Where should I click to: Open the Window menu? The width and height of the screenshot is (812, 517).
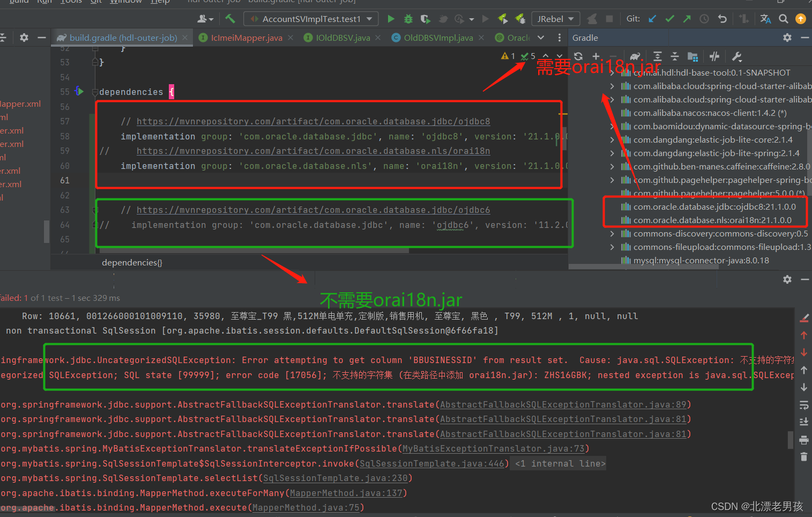pyautogui.click(x=126, y=2)
